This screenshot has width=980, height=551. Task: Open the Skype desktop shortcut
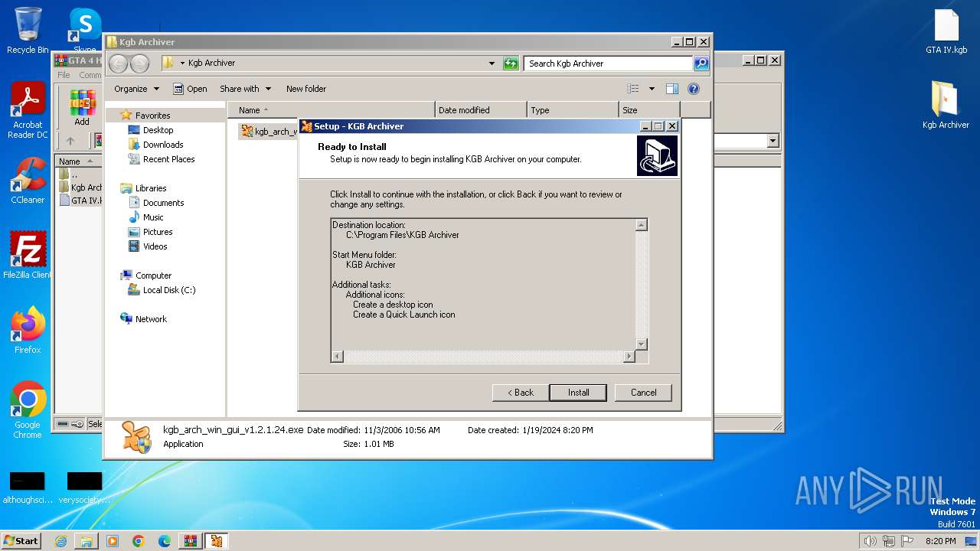[84, 31]
